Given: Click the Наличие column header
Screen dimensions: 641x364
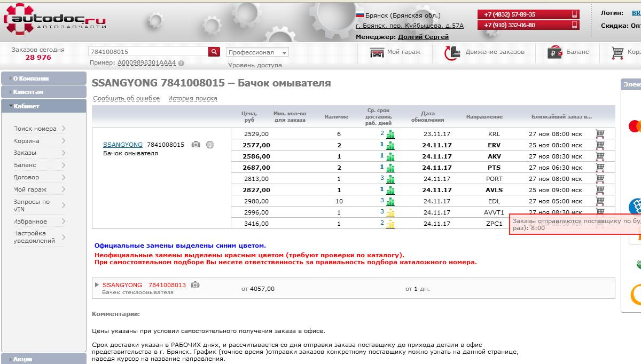Looking at the screenshot, I should point(337,116).
